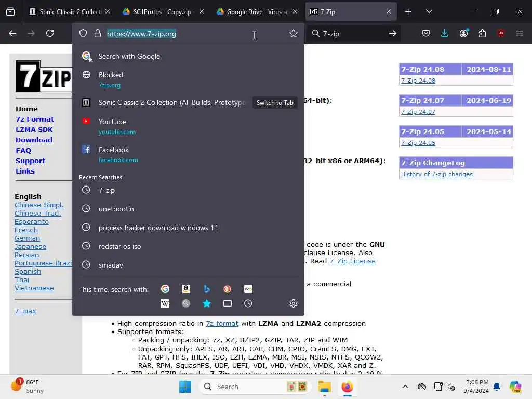Reload the current page
This screenshot has width=532, height=399.
[x=50, y=33]
